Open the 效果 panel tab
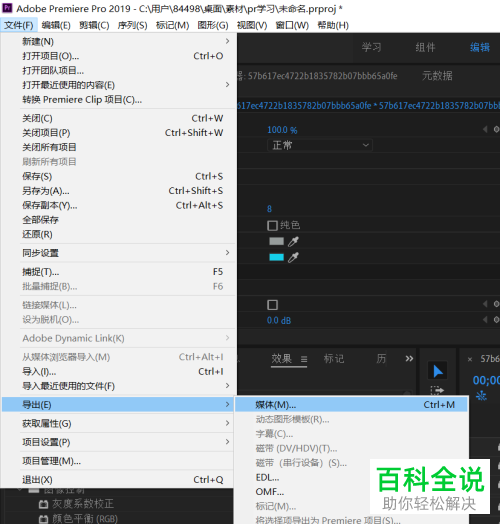The height and width of the screenshot is (524, 500). click(x=282, y=359)
